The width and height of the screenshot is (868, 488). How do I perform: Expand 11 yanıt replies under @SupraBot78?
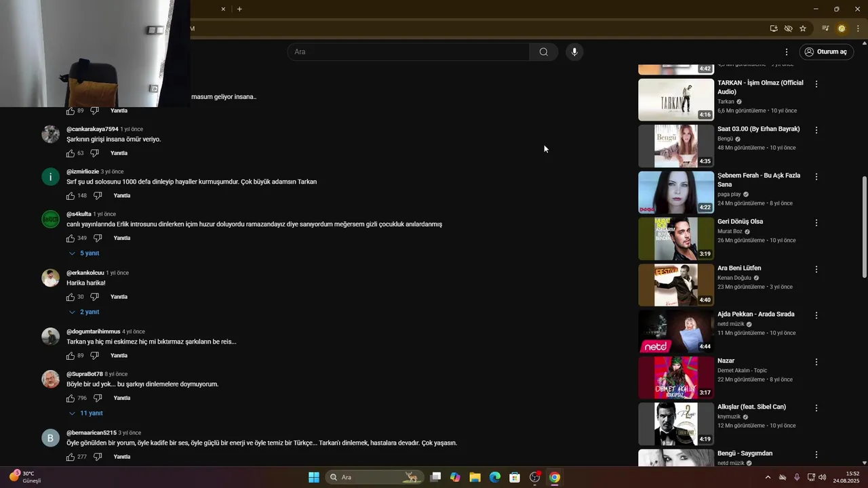(86, 413)
